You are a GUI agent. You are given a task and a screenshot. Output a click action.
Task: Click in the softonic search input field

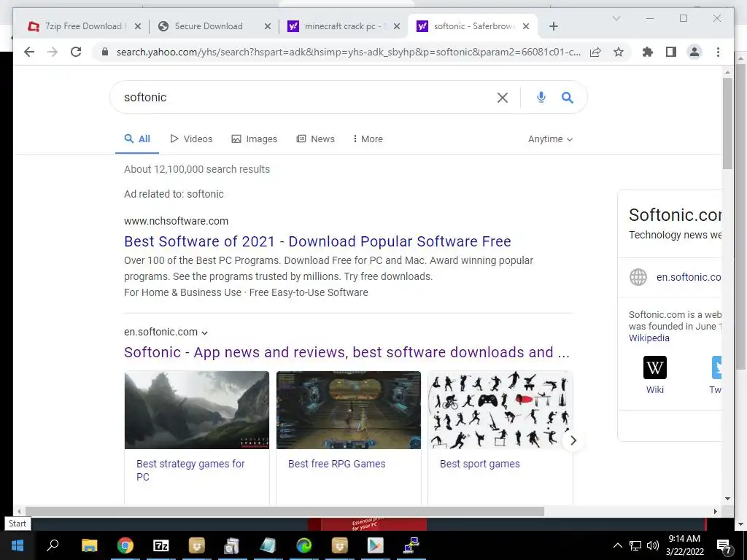point(305,97)
